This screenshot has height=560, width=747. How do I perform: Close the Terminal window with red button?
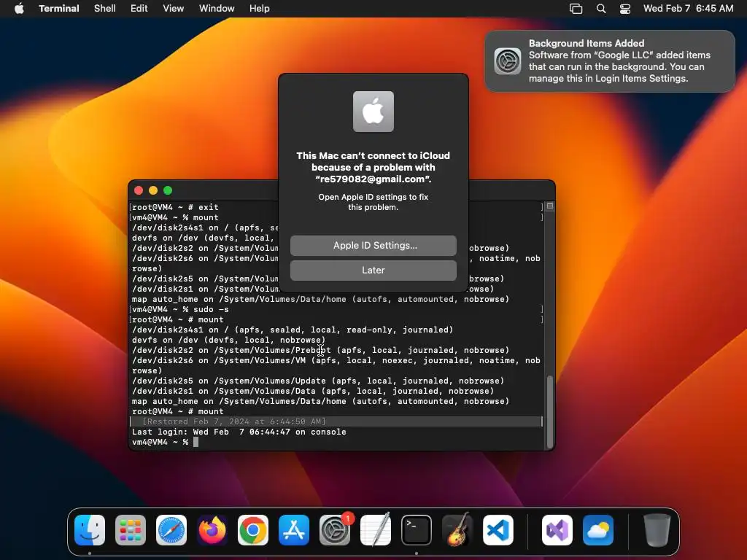pos(139,190)
